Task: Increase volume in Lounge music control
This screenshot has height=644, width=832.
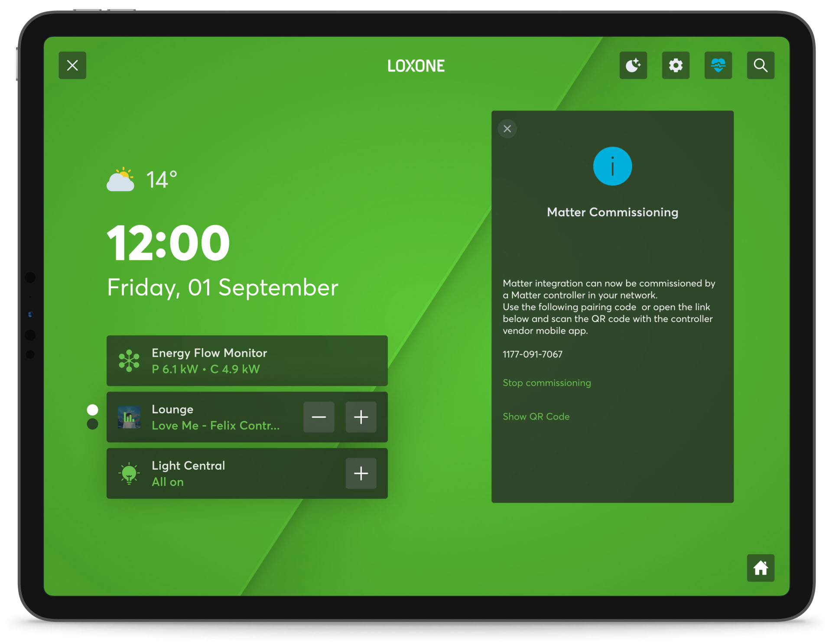Action: 361,417
